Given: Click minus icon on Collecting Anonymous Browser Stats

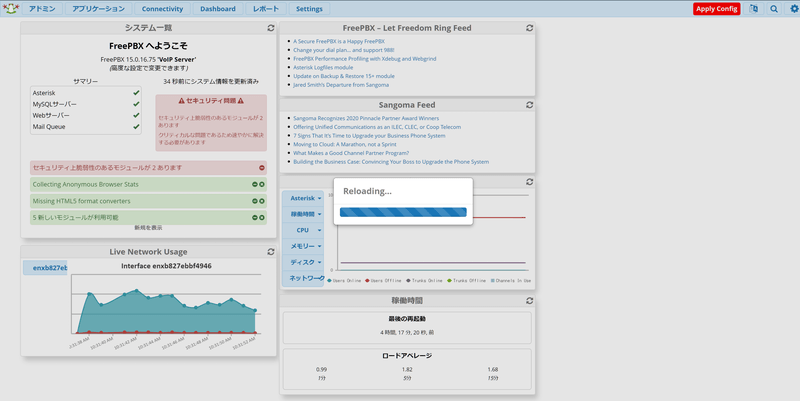Looking at the screenshot, I should [255, 184].
